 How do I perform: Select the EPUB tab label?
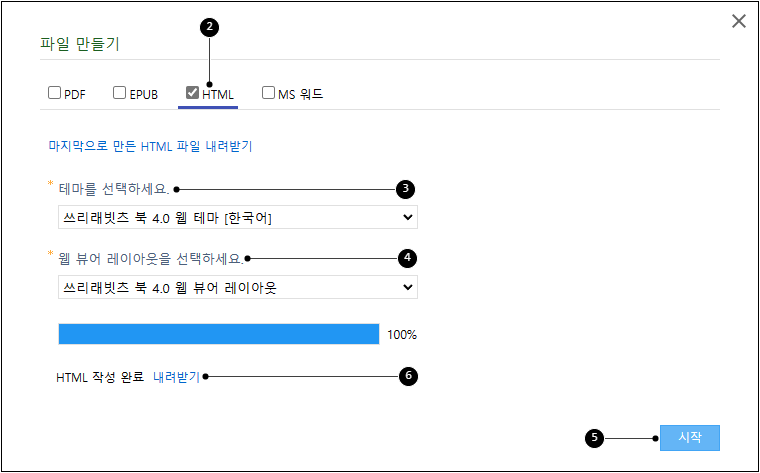(143, 95)
